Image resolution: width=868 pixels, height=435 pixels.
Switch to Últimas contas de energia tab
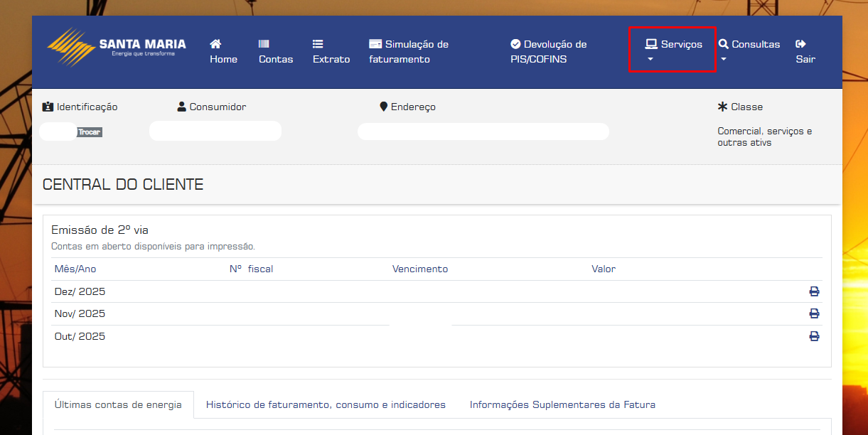coord(118,404)
